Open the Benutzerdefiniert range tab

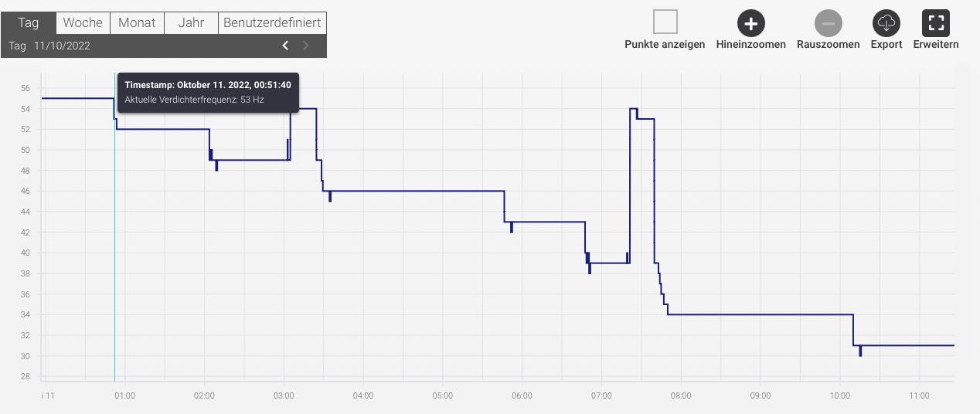coord(272,23)
